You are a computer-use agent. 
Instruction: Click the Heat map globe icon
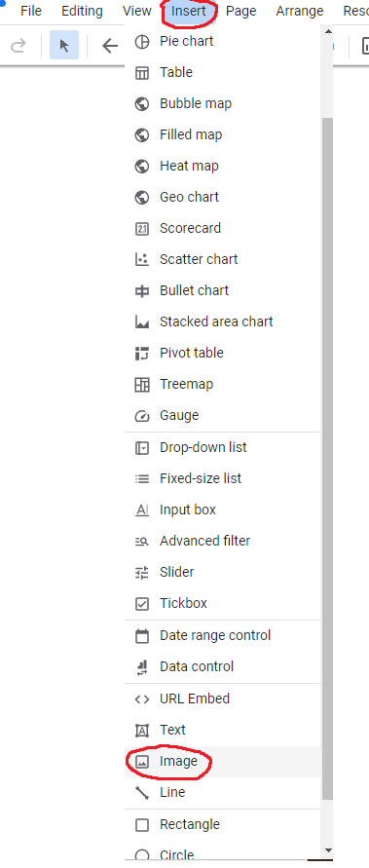(x=142, y=166)
